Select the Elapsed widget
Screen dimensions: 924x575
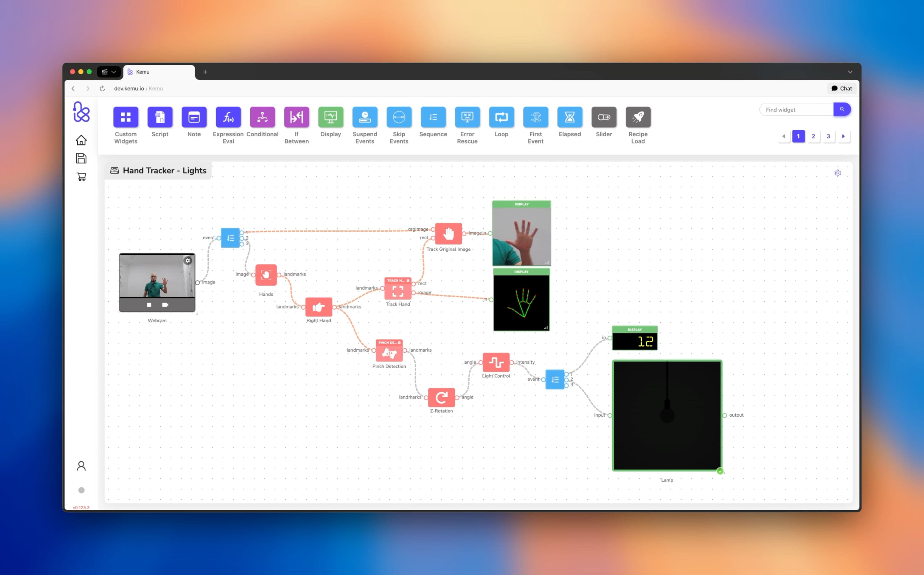(x=569, y=117)
